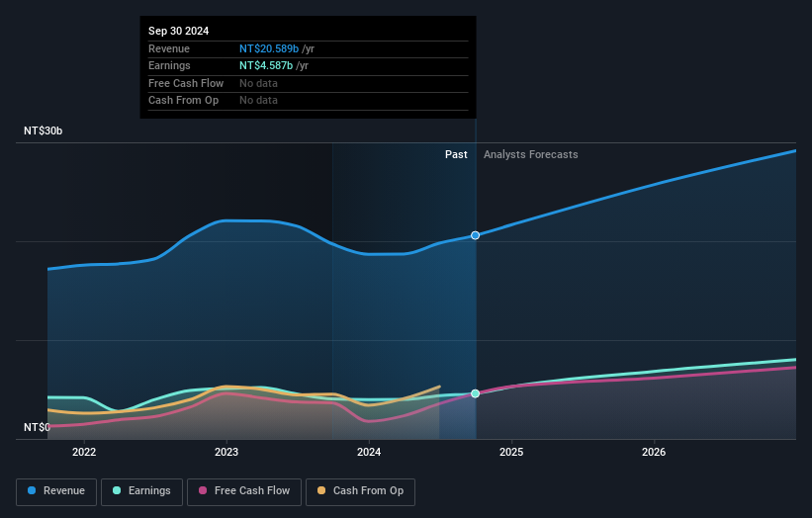
Task: Click the Earnings tooltip row label
Action: coord(169,65)
